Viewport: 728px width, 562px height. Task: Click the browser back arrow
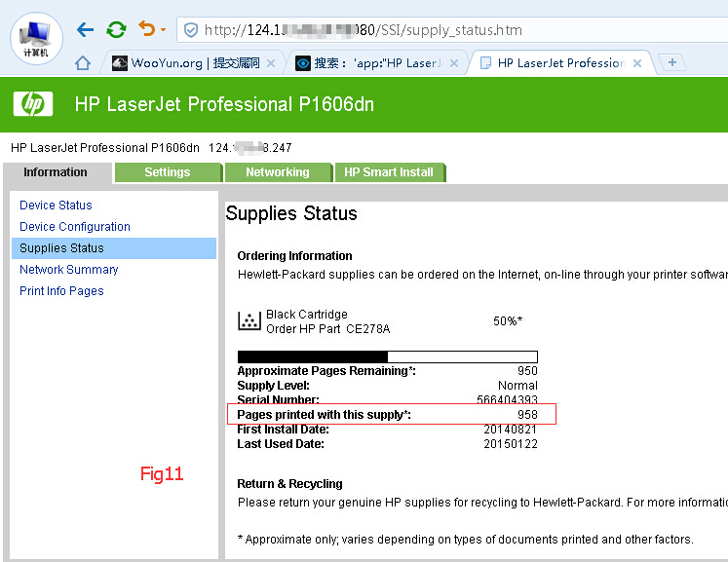(x=86, y=29)
